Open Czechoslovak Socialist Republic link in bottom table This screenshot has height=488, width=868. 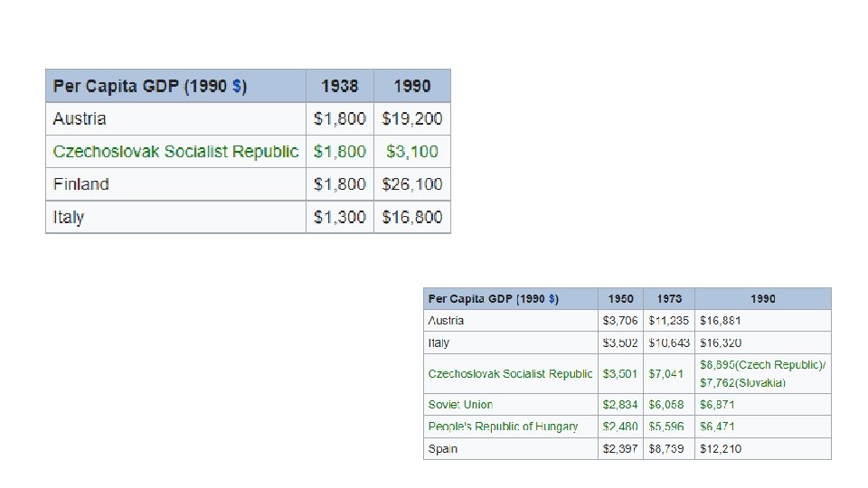(510, 373)
